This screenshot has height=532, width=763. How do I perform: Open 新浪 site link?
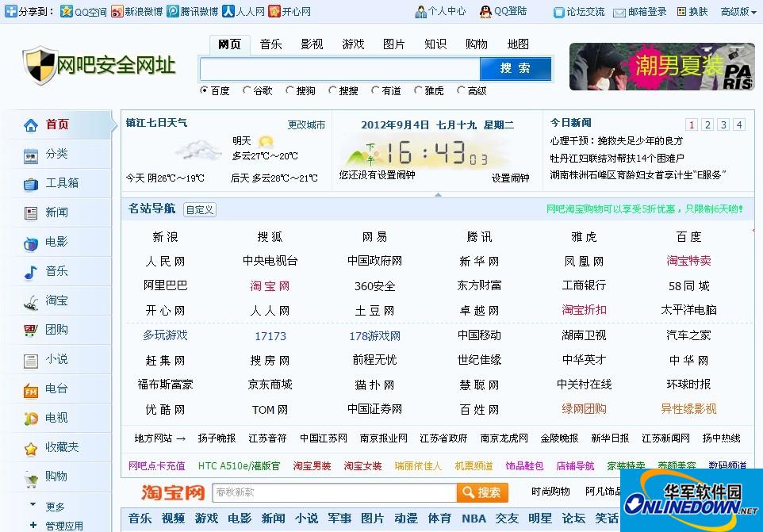click(166, 237)
